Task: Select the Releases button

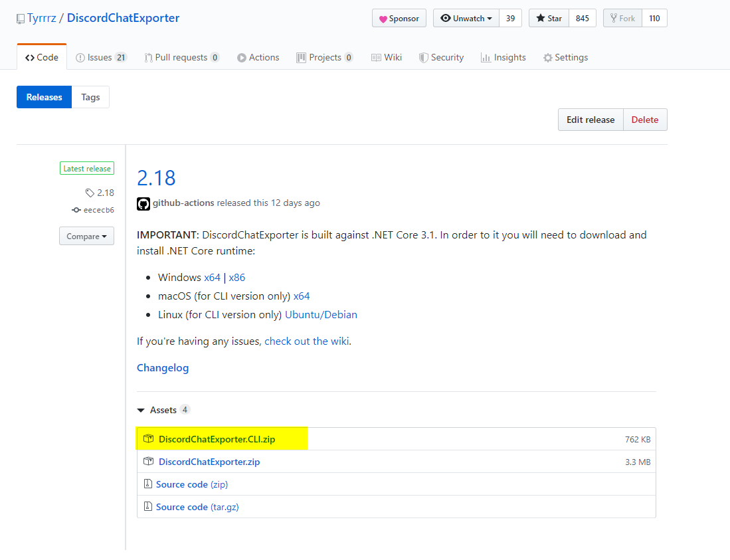Action: (x=45, y=97)
